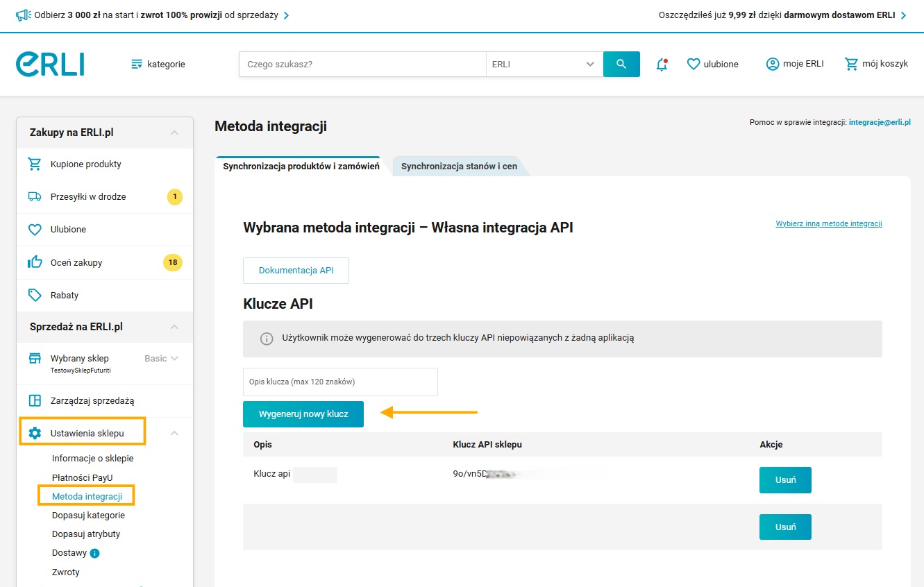Viewport: 924px width, 587px height.
Task: Click the integracje@erli.pl email link
Action: (880, 122)
